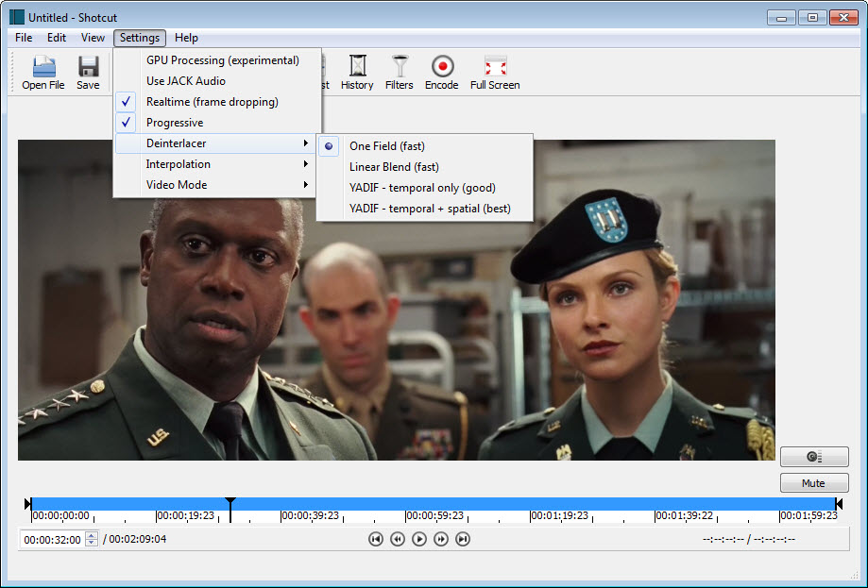868x588 pixels.
Task: Rewind the video playback
Action: tap(398, 539)
